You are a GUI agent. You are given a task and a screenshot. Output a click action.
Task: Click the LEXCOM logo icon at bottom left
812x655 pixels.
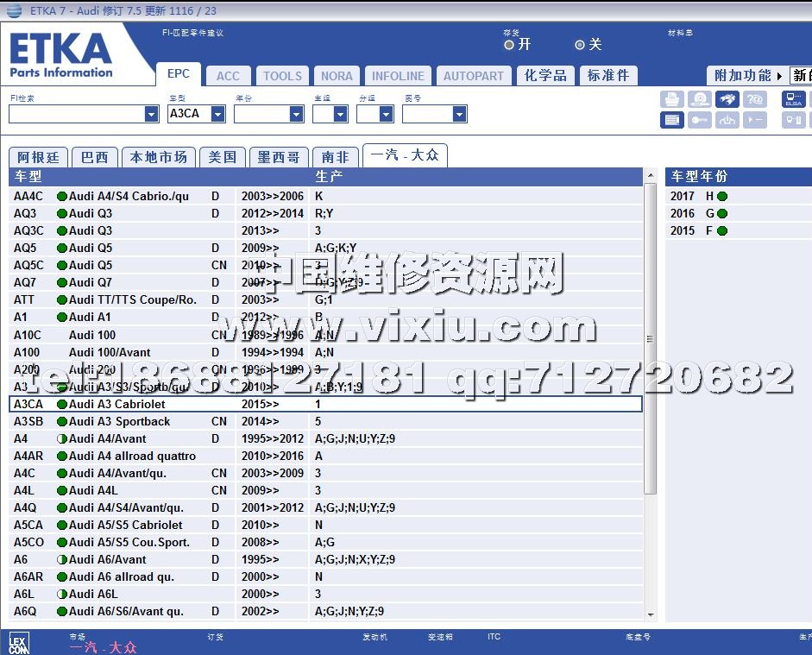(x=18, y=643)
